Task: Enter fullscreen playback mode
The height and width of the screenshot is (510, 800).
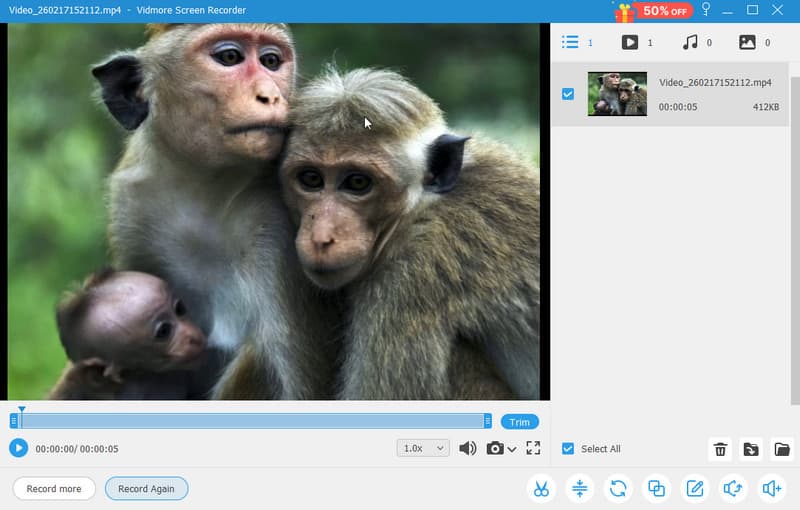Action: (x=533, y=448)
